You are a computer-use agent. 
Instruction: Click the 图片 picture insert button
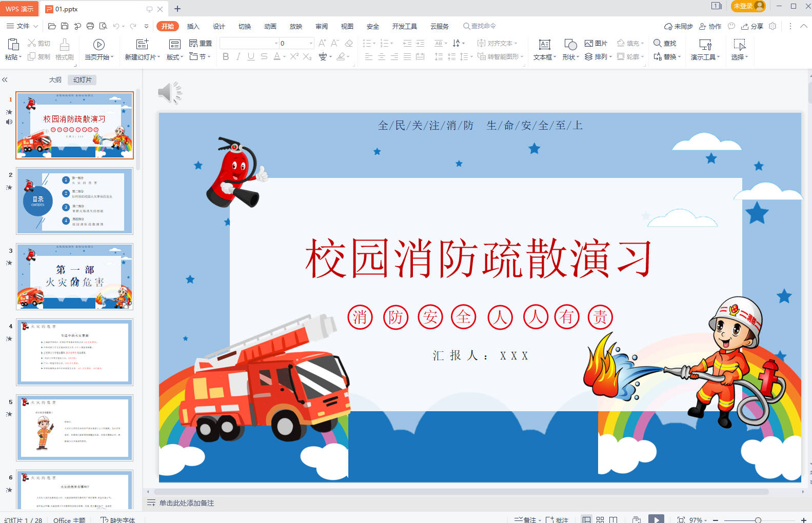click(x=596, y=43)
